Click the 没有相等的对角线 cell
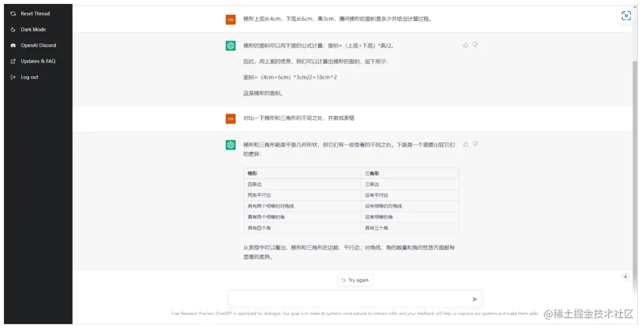 (x=410, y=206)
